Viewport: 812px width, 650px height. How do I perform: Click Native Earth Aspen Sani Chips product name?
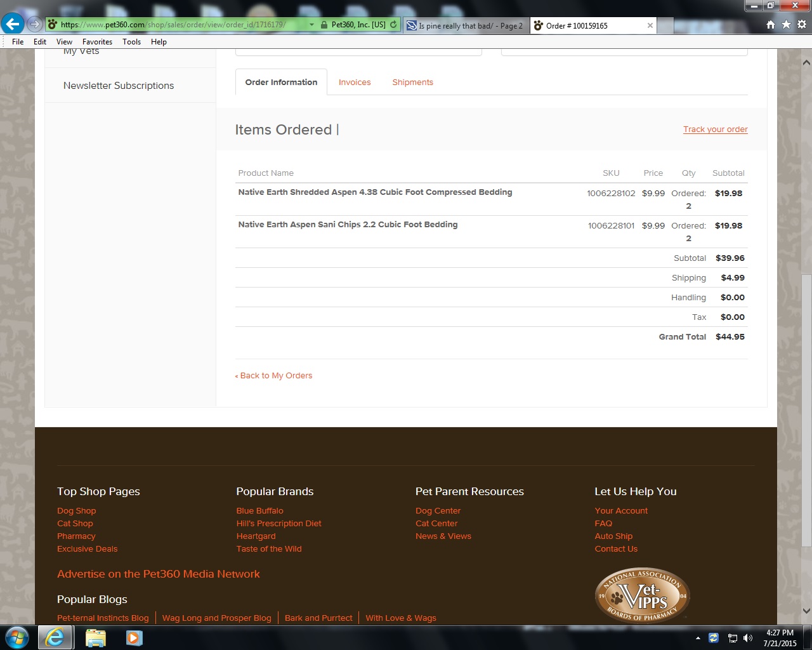348,224
